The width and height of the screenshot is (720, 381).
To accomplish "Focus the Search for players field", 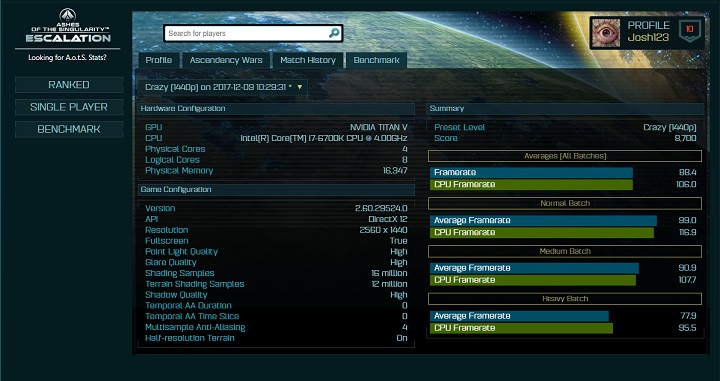I will pos(253,33).
